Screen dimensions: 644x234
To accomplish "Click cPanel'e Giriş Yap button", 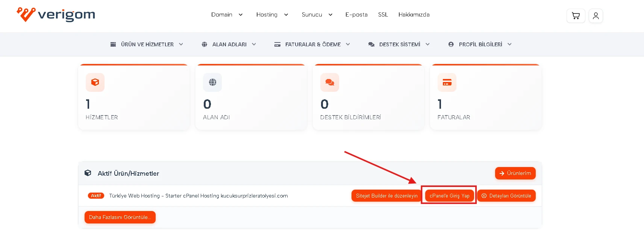I will tap(450, 196).
